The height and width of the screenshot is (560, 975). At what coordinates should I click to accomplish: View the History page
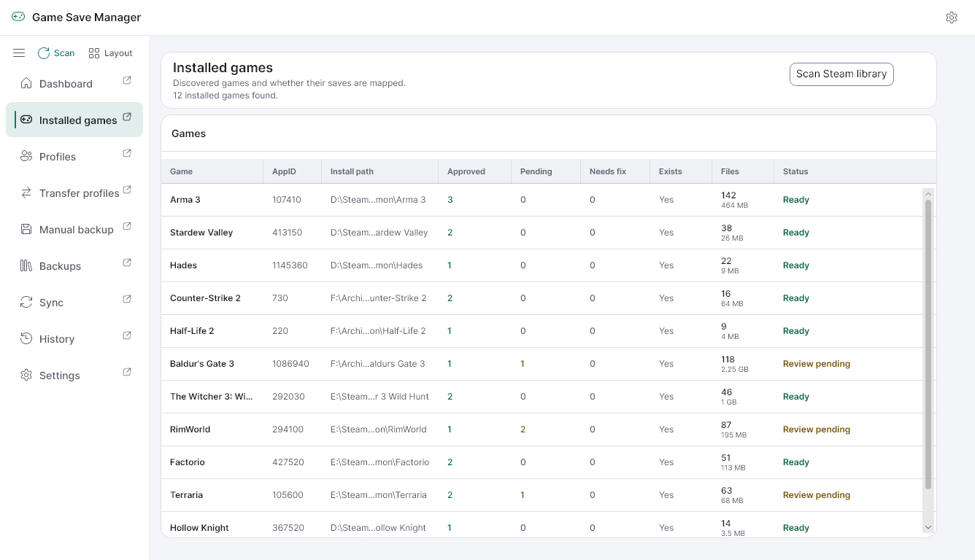point(74,338)
